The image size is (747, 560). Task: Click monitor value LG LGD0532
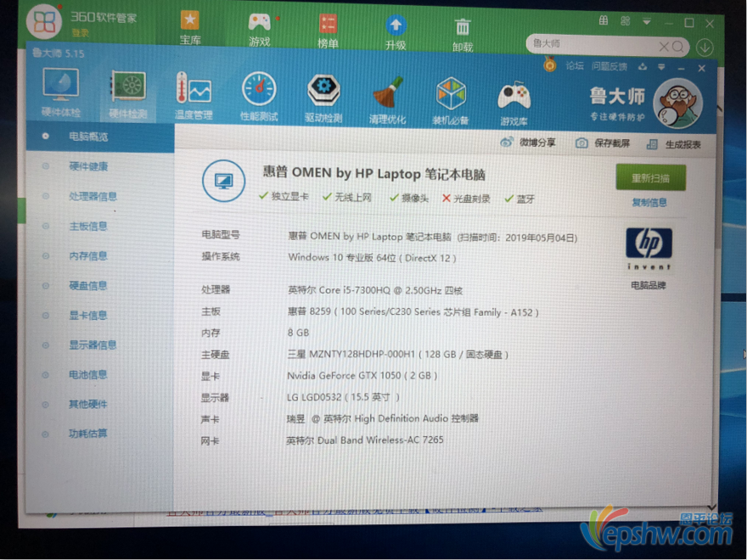tap(343, 397)
